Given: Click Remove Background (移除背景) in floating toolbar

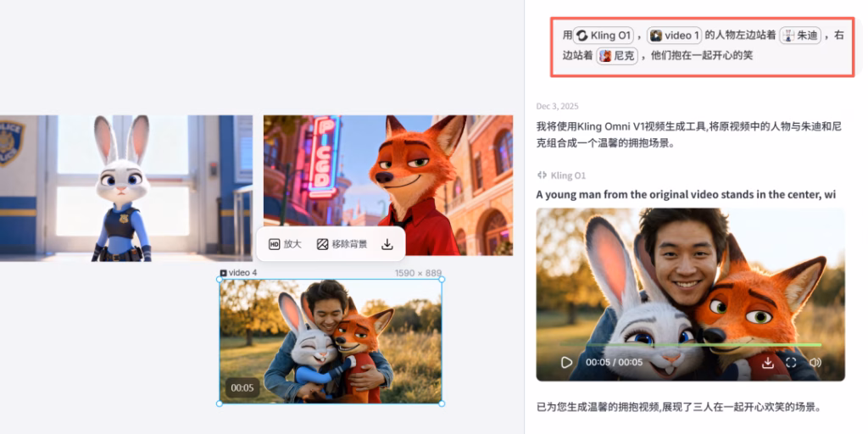Looking at the screenshot, I should click(x=342, y=244).
